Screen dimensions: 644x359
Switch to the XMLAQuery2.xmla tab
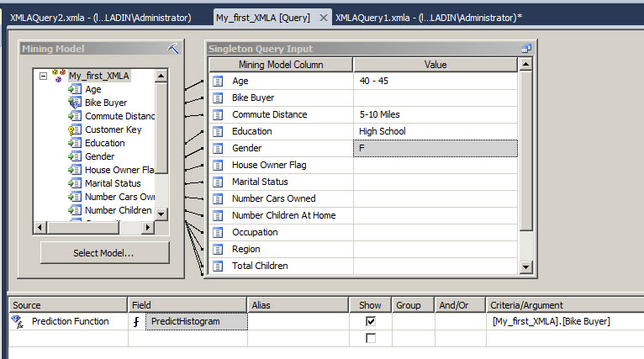click(x=101, y=18)
